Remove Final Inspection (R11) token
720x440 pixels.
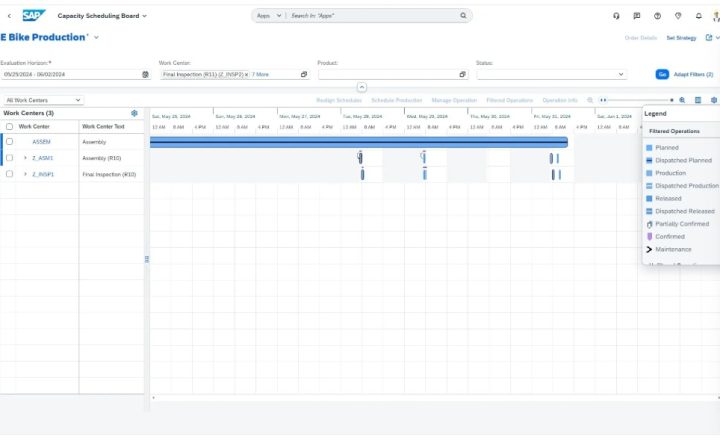(x=247, y=74)
